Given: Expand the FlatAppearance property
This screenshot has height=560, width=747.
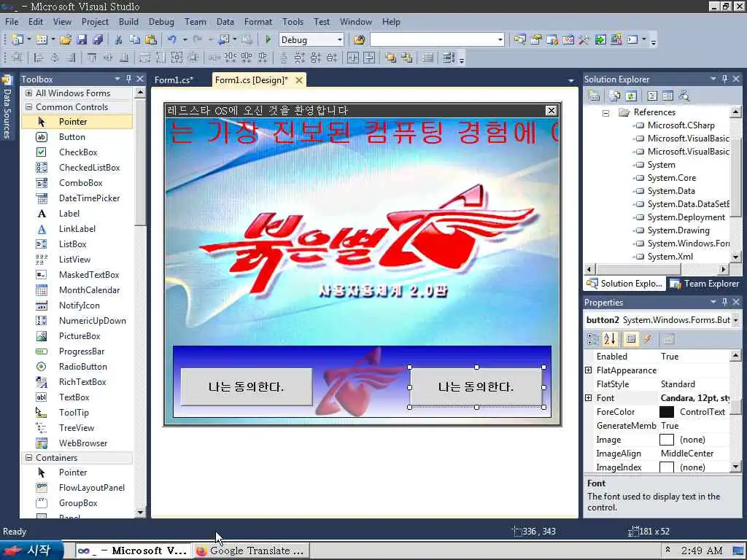Looking at the screenshot, I should tap(589, 370).
